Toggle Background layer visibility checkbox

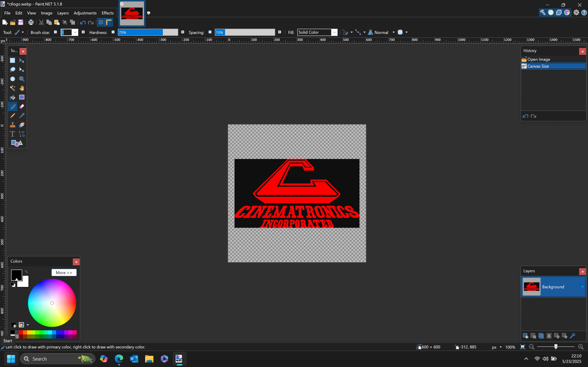[x=582, y=287]
